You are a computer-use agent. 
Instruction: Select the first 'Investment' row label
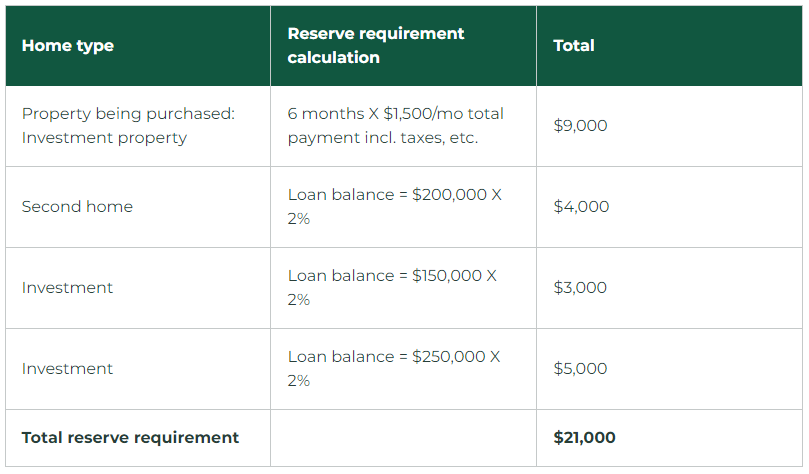[67, 288]
